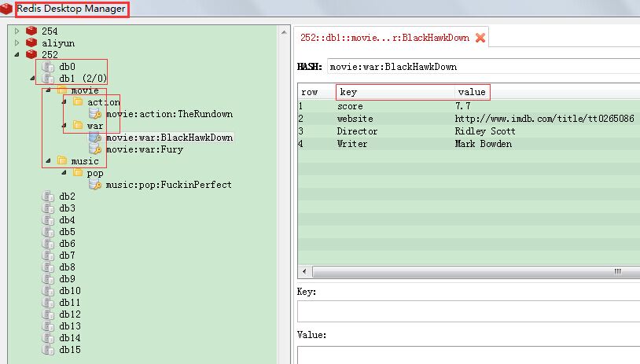Click the war folder icon

point(78,125)
